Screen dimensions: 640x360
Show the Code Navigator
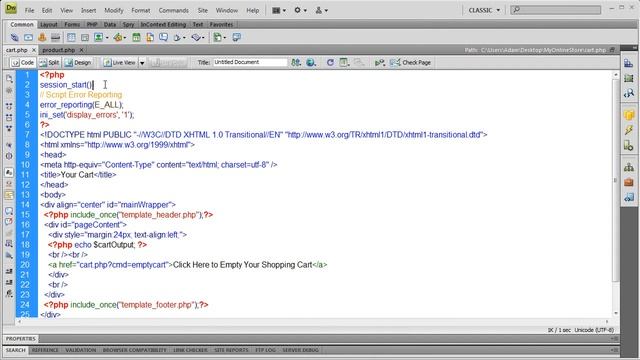tap(9, 90)
